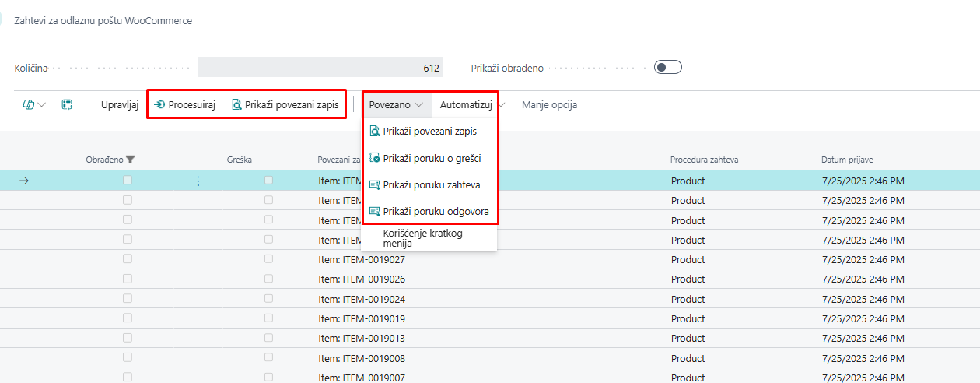The height and width of the screenshot is (383, 980).
Task: Click the filter icon beside Obrađeno header
Action: click(131, 160)
